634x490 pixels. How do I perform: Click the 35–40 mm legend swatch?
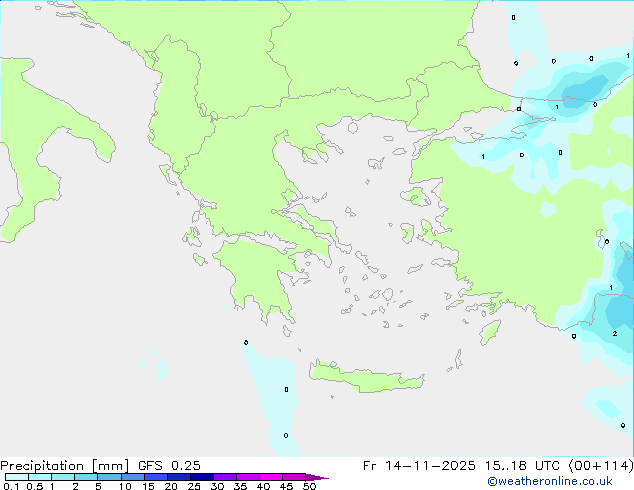click(x=247, y=477)
